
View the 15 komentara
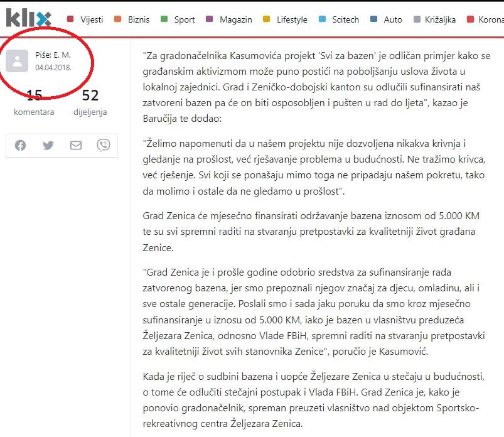pyautogui.click(x=34, y=103)
